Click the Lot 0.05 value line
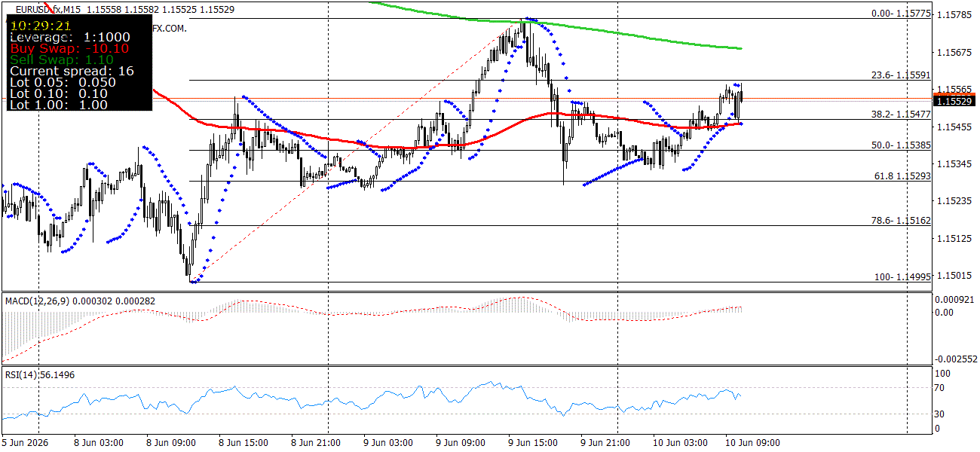This screenshot has width=980, height=452. click(63, 82)
